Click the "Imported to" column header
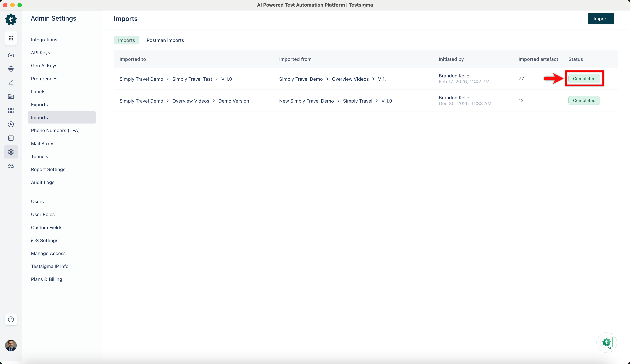The height and width of the screenshot is (364, 630). [x=133, y=59]
